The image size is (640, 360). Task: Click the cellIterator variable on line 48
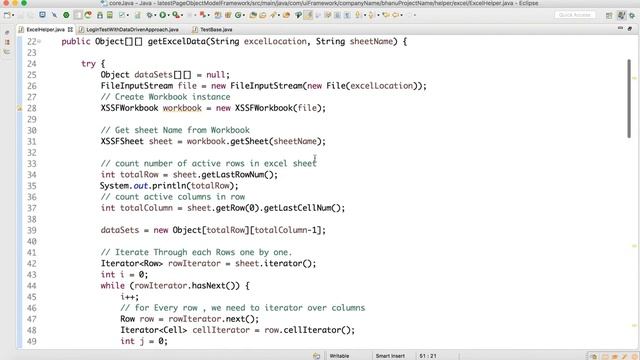coord(221,330)
